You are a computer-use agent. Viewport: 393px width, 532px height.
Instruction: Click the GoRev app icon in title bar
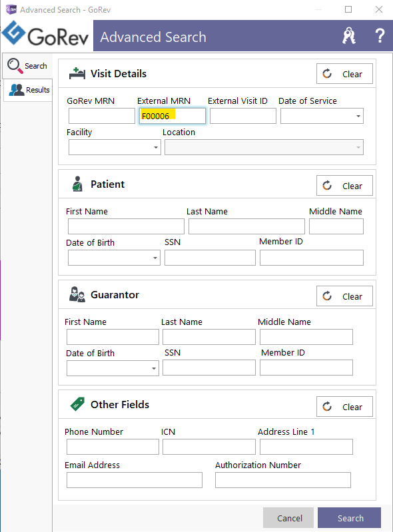click(x=11, y=9)
